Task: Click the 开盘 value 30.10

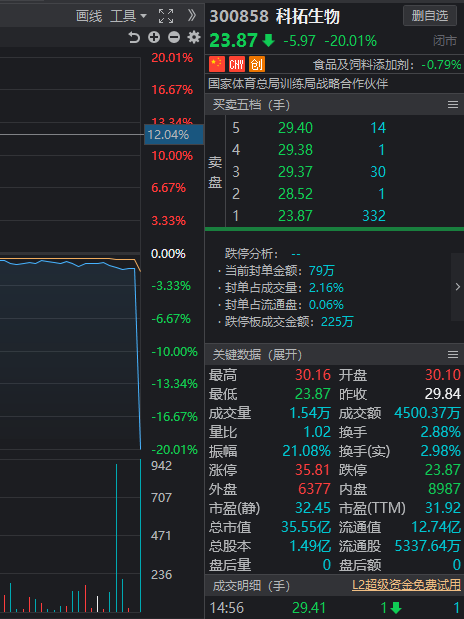Action: (443, 375)
